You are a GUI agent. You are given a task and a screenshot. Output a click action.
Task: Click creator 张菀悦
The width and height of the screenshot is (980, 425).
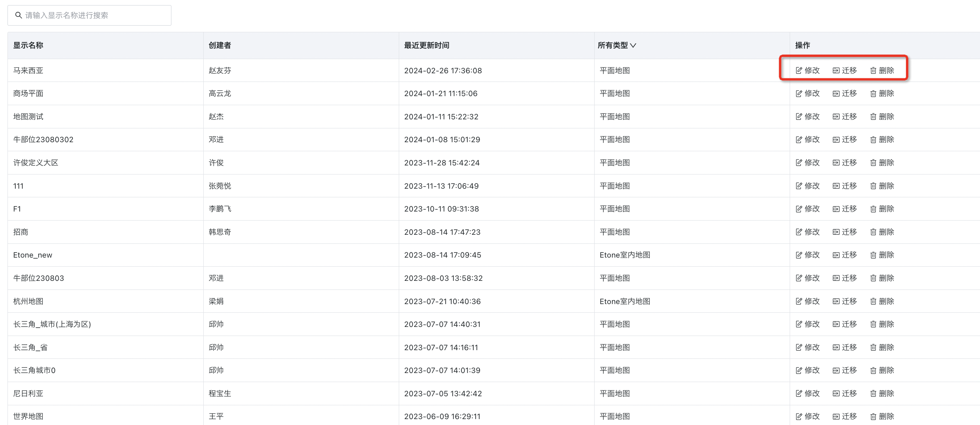click(220, 186)
